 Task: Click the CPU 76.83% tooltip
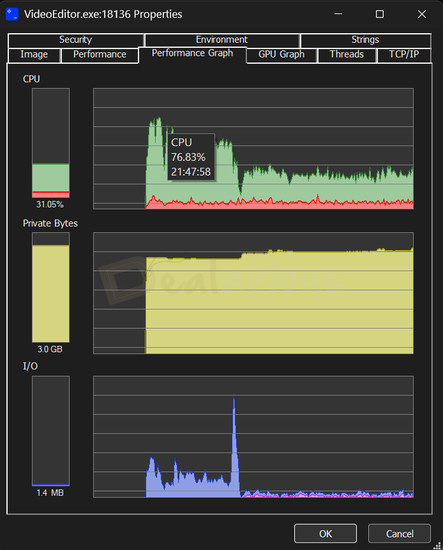click(191, 157)
